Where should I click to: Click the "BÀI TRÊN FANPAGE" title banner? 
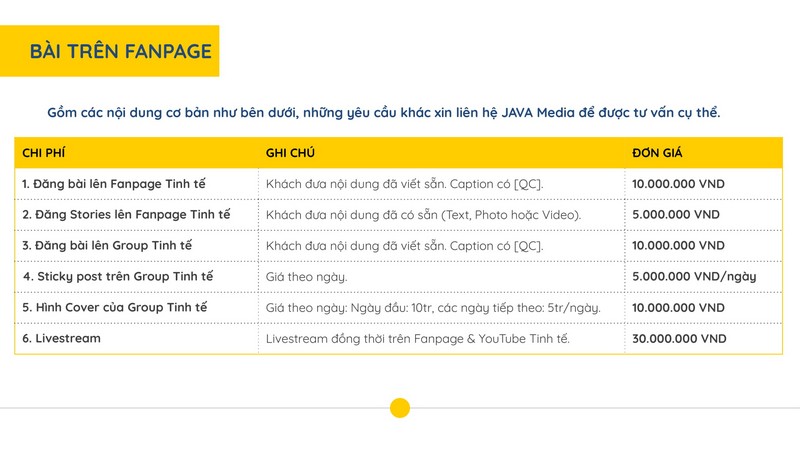[x=120, y=52]
